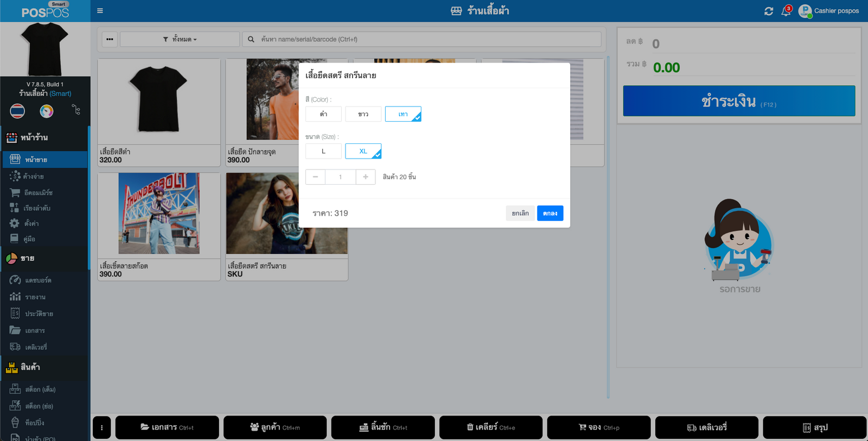The width and height of the screenshot is (868, 441).
Task: Select the ขาว color option
Action: click(x=363, y=114)
